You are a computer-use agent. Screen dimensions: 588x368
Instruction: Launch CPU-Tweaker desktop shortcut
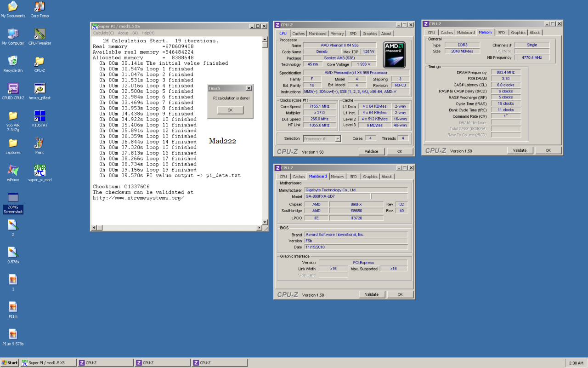coord(40,37)
